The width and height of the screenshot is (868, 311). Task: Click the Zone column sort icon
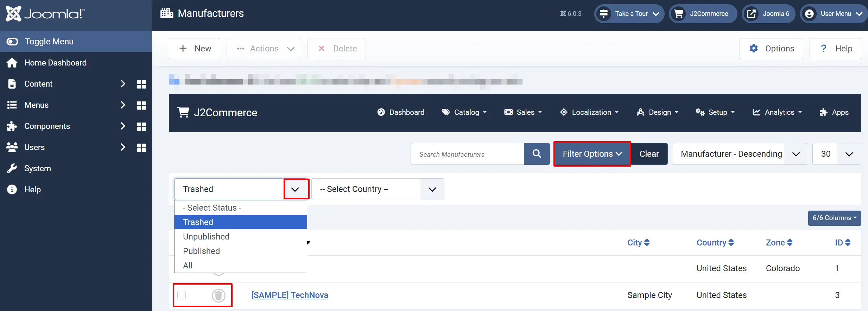[790, 243]
